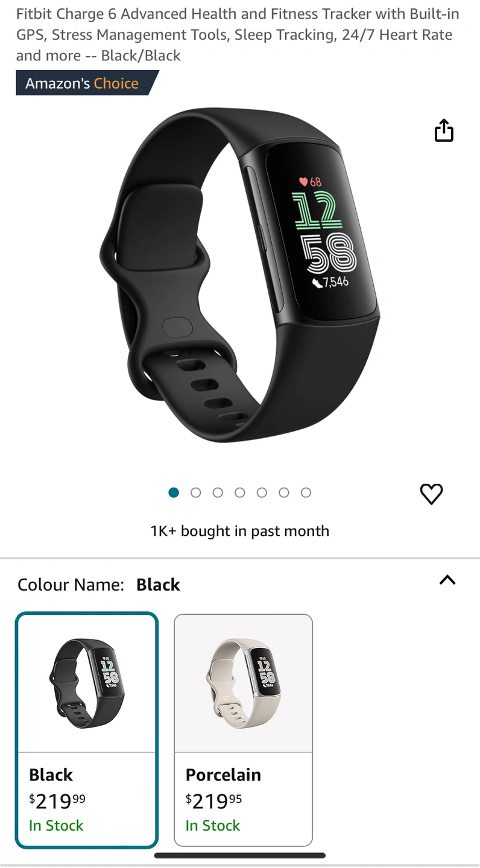Go to third image carousel dot
The height and width of the screenshot is (868, 480).
[x=218, y=492]
